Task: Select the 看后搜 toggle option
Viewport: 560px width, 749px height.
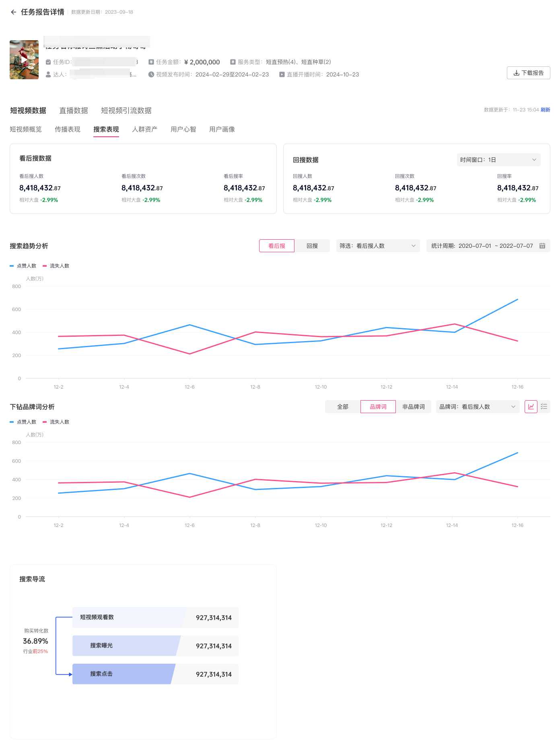Action: 277,246
